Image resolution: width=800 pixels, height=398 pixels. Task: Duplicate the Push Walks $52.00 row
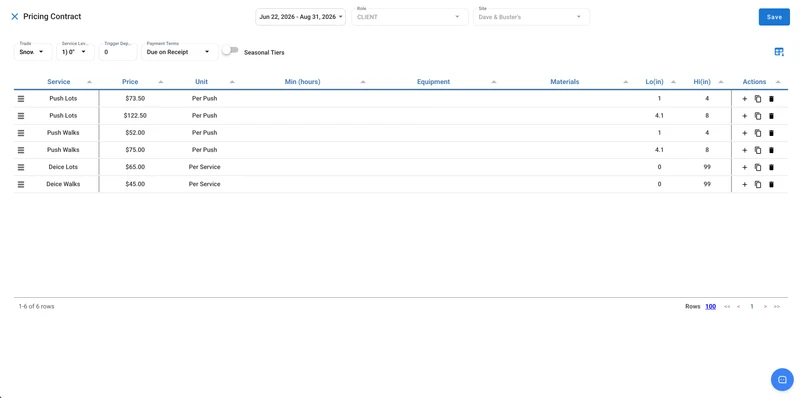click(x=758, y=133)
